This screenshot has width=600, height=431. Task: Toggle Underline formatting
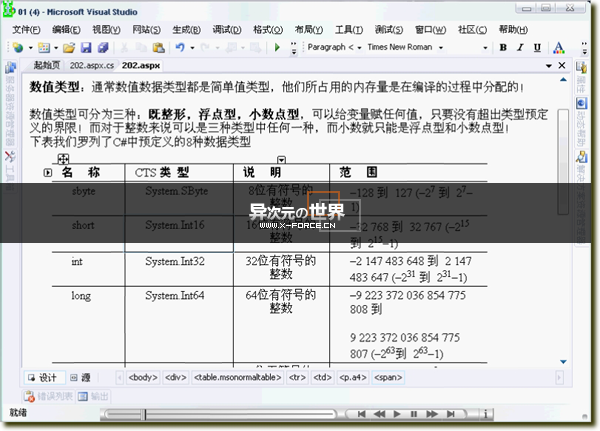point(537,47)
